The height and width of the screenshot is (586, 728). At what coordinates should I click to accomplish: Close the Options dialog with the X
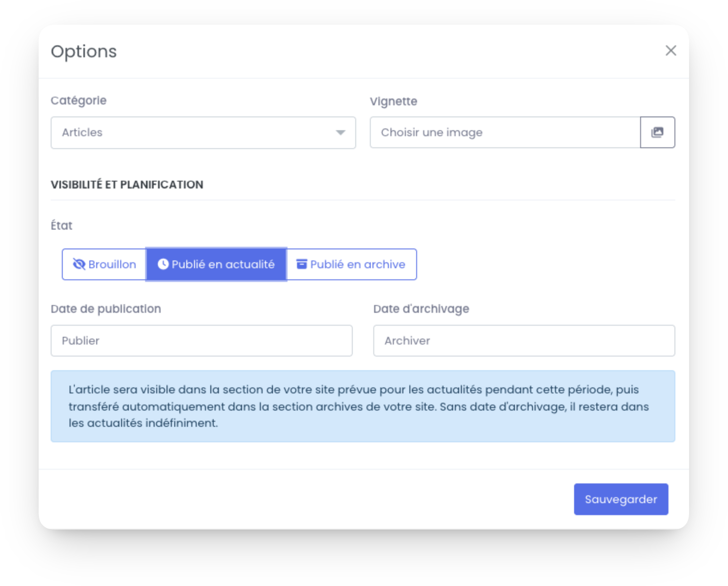pos(671,50)
